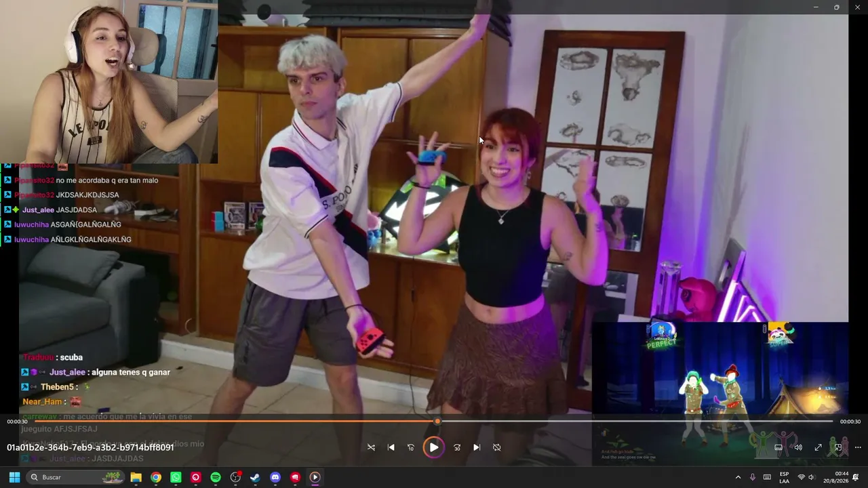Screen dimensions: 868x488
Task: Open the Windows Start menu
Action: coord(14,477)
